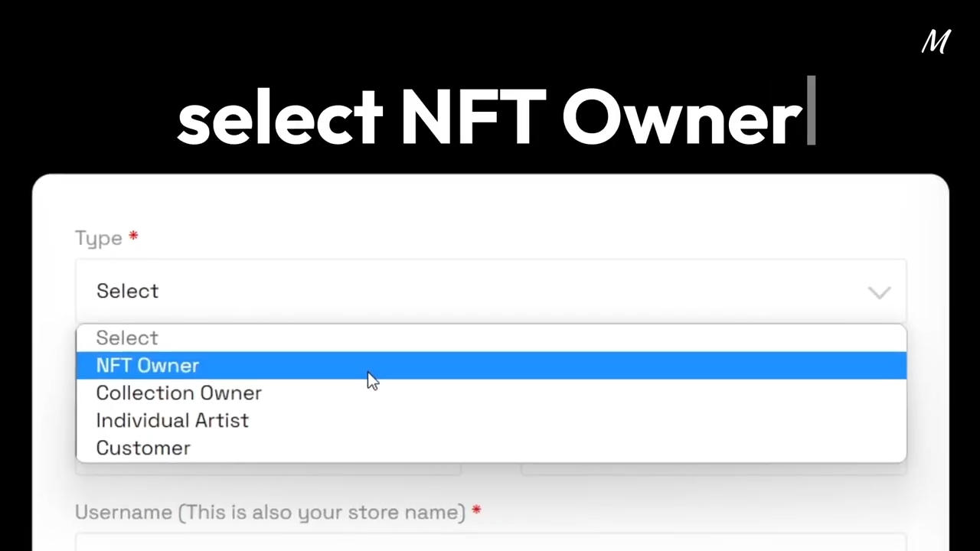Image resolution: width=980 pixels, height=551 pixels.
Task: Focus the Username input field at the bottom
Action: click(x=490, y=543)
